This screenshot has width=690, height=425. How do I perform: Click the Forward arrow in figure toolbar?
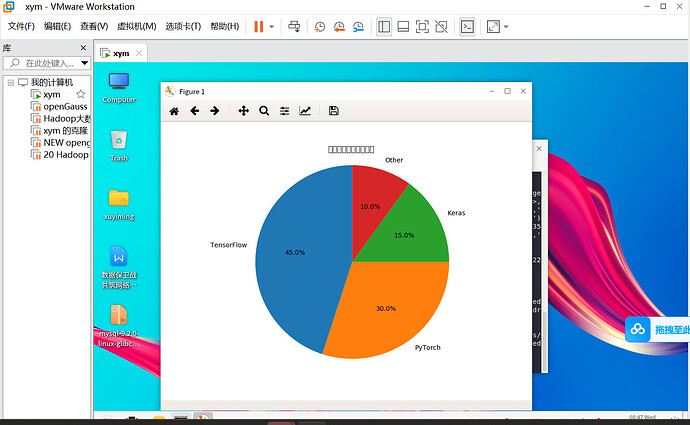point(214,111)
